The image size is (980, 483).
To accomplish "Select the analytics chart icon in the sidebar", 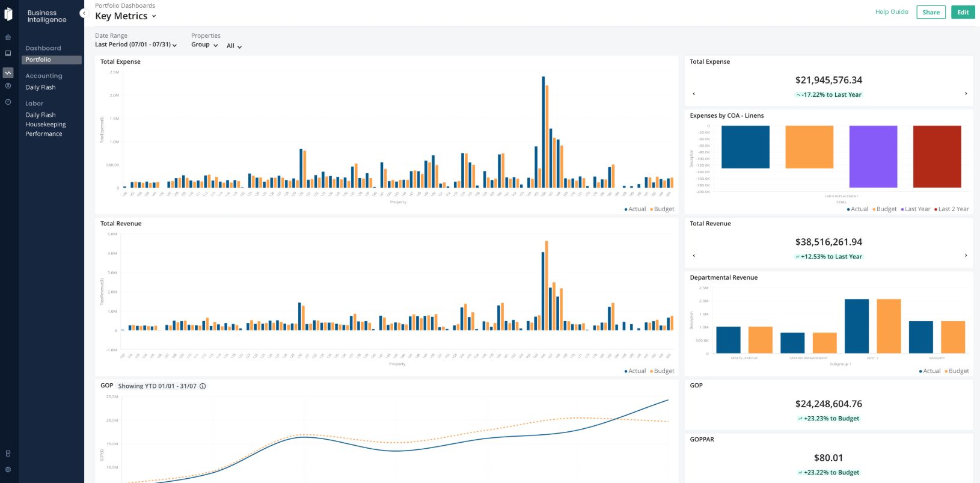I will click(x=8, y=73).
